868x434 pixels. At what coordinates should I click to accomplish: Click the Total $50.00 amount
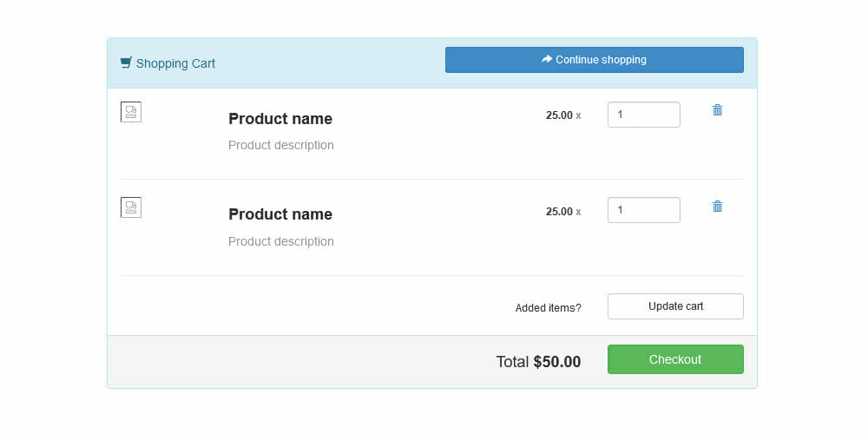click(556, 362)
